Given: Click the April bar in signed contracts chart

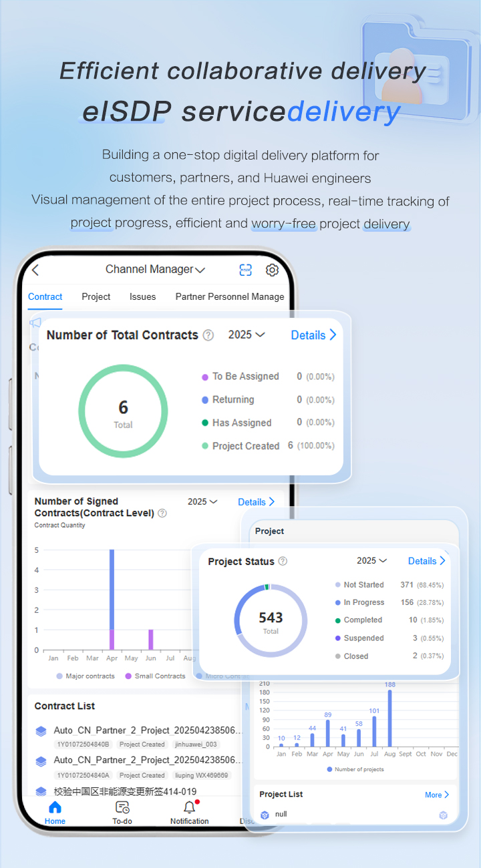Looking at the screenshot, I should (112, 600).
